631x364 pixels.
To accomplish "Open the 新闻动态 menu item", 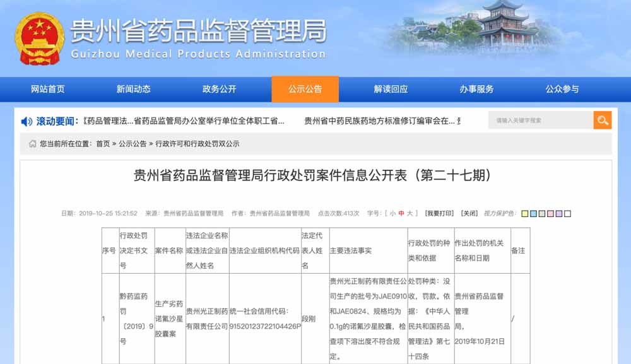I will (134, 89).
